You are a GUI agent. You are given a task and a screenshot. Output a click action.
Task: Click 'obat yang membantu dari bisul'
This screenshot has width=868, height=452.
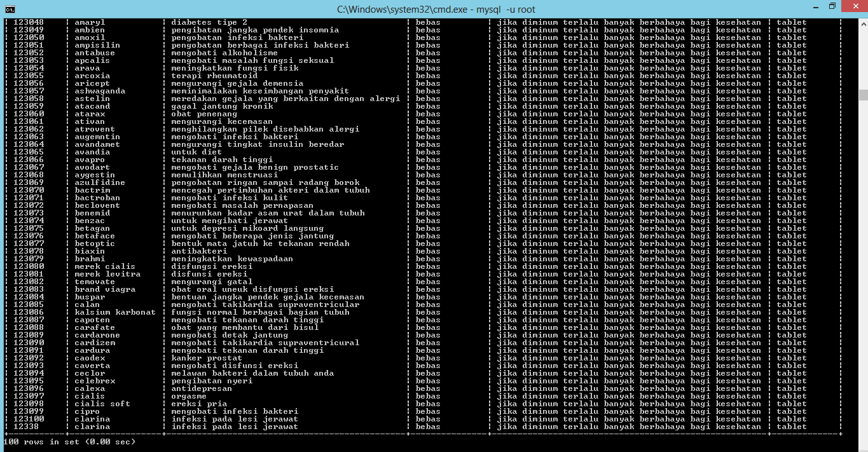245,327
